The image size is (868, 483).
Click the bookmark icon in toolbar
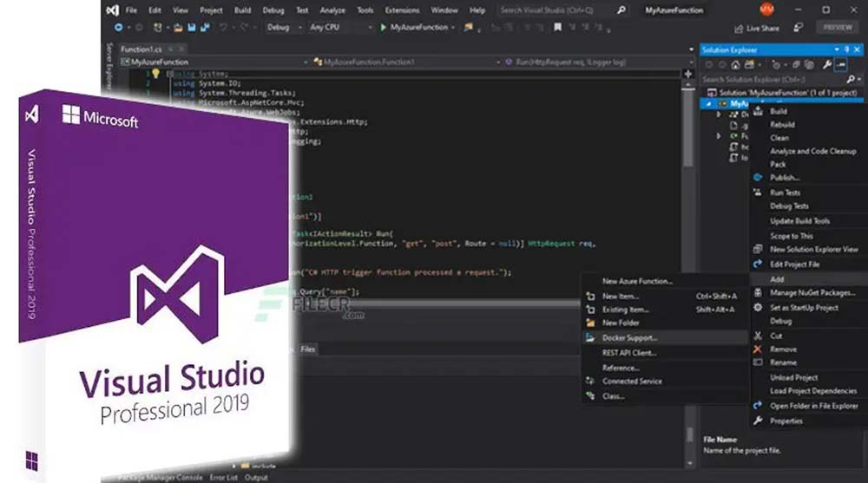pos(557,27)
